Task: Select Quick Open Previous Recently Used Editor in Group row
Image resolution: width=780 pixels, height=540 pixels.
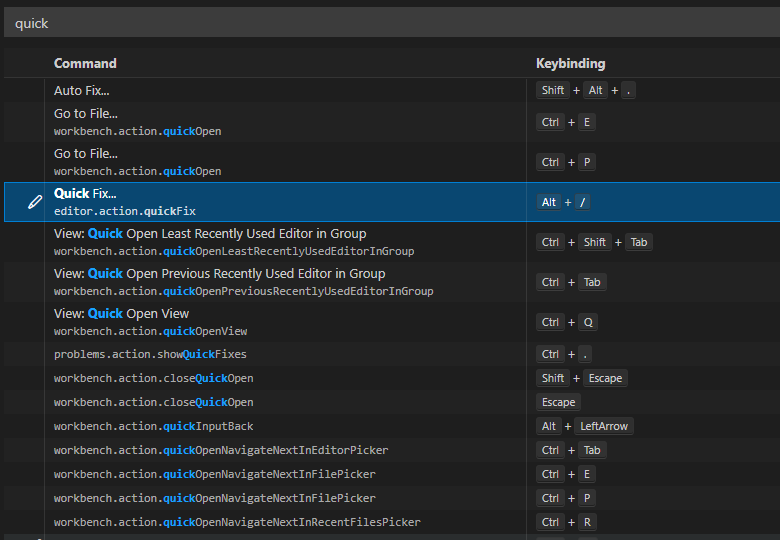Action: (x=244, y=282)
